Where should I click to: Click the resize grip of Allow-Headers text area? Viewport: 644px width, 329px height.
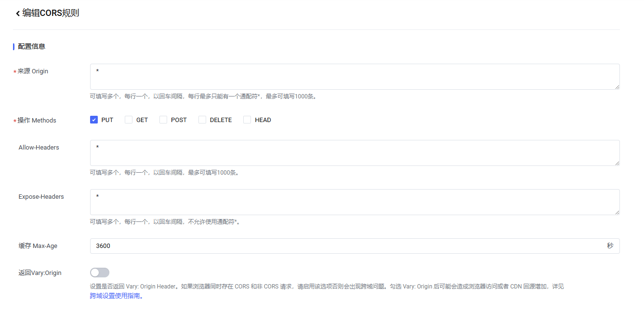click(617, 163)
